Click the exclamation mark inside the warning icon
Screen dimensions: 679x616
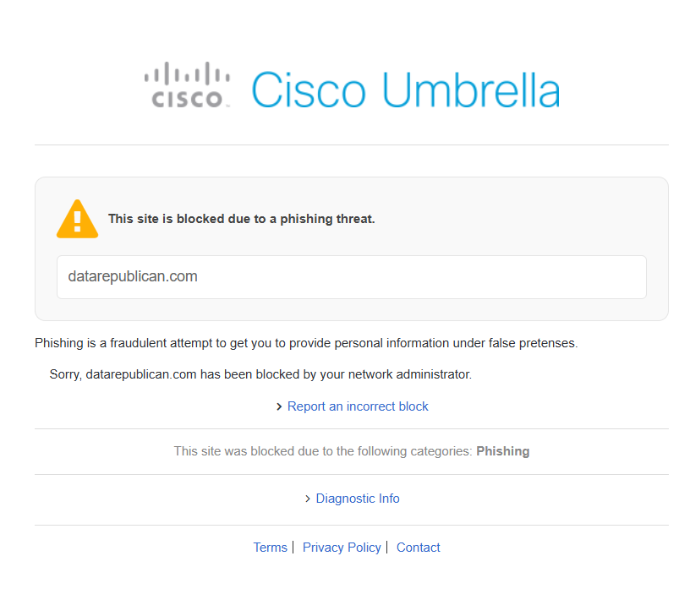point(78,221)
